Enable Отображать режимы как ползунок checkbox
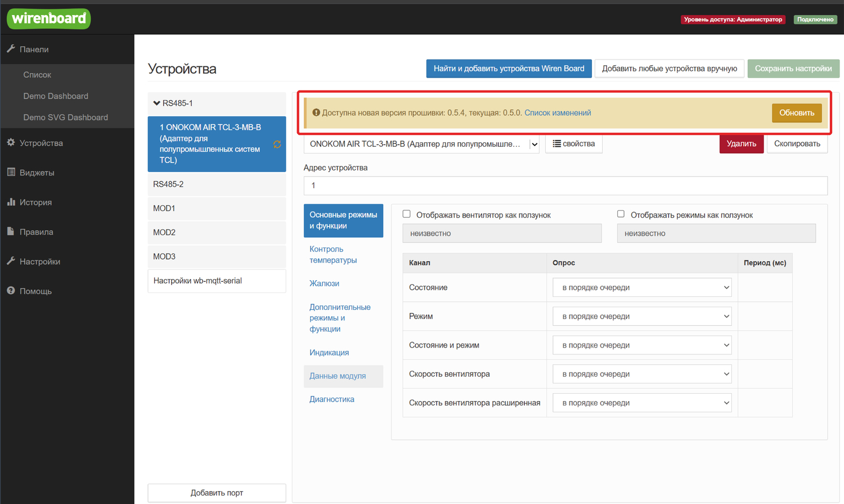 click(621, 214)
